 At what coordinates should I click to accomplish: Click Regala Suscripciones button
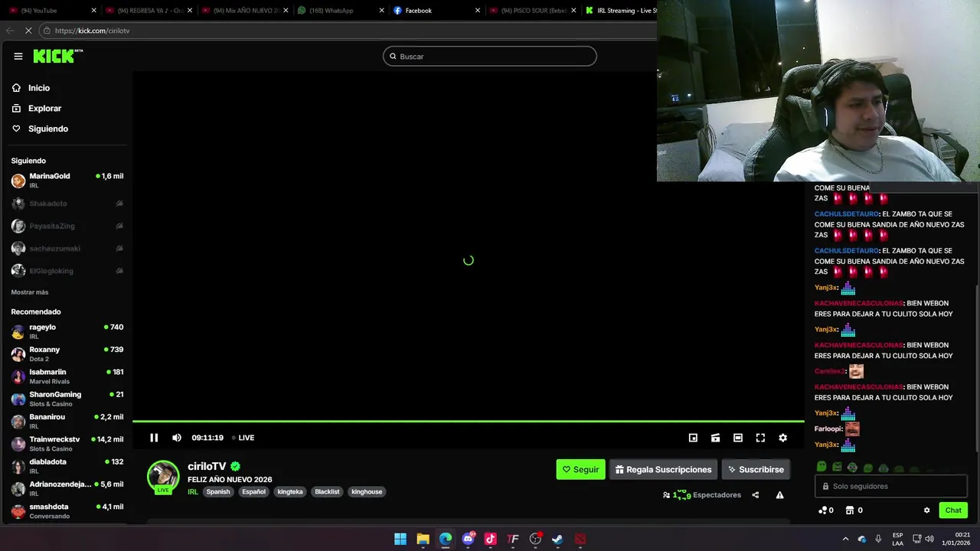[664, 469]
